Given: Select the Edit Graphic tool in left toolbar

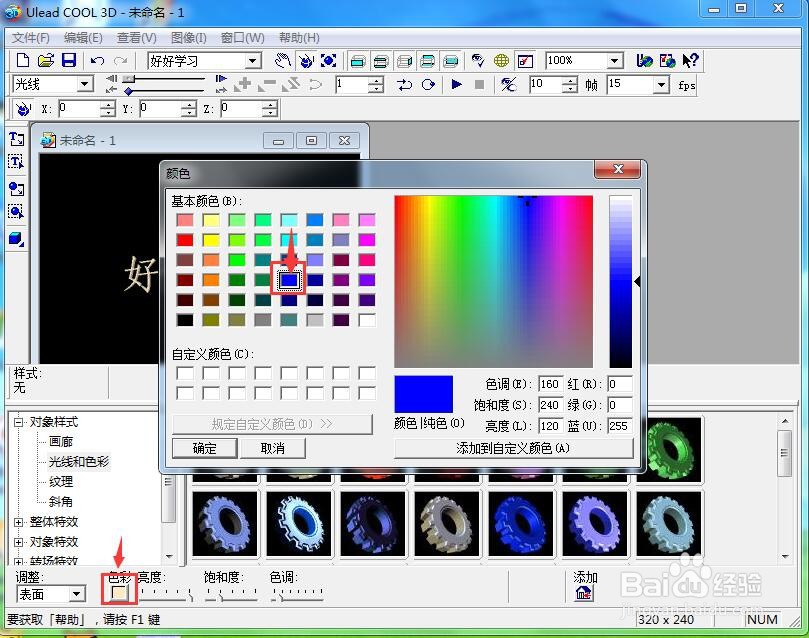Looking at the screenshot, I should click(16, 211).
